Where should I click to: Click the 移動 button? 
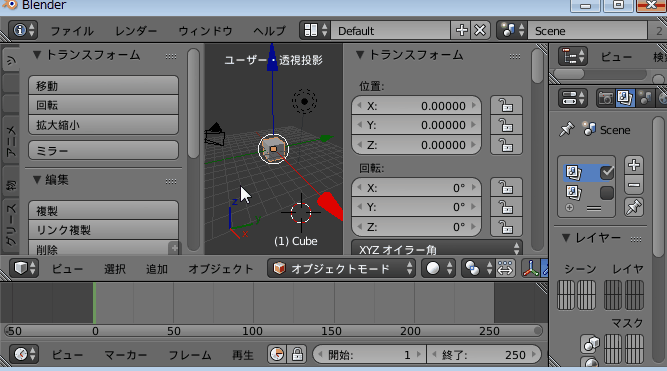[x=103, y=86]
